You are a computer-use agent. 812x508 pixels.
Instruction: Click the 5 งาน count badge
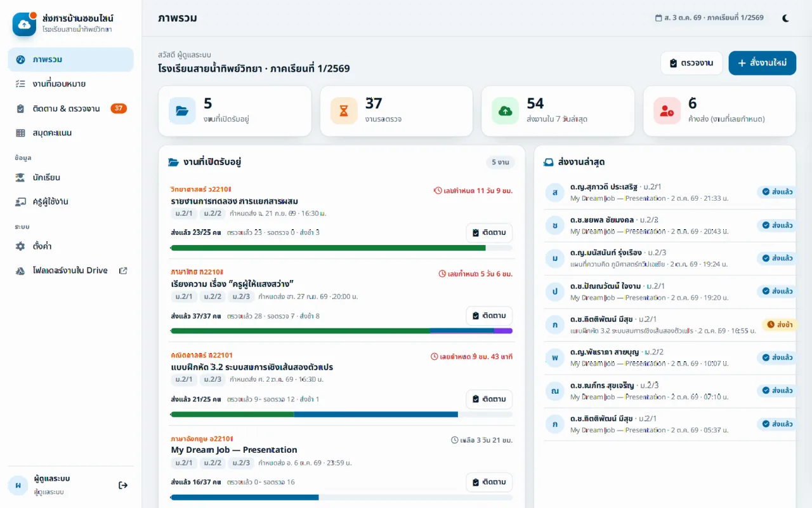point(501,163)
